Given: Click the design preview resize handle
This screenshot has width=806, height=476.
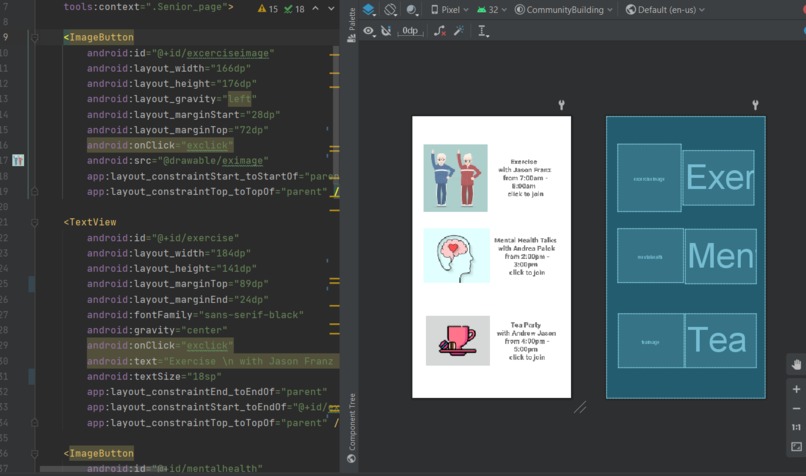Looking at the screenshot, I should point(580,408).
